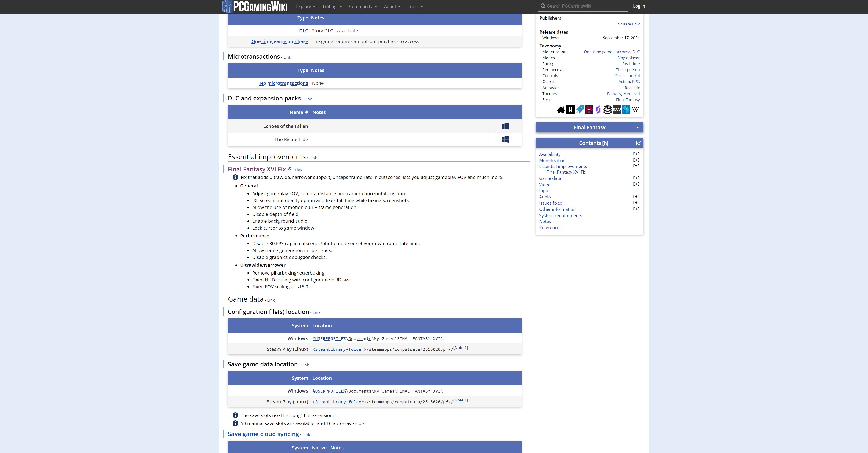
Task: Open the SteamDB database icon
Action: [x=607, y=110]
